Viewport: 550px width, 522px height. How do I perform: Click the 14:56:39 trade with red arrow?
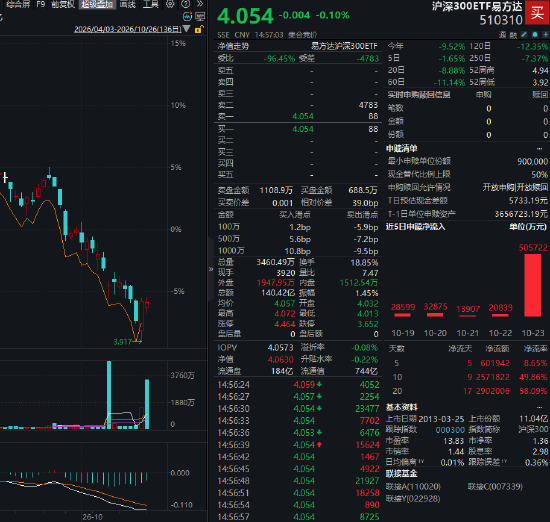[x=298, y=445]
